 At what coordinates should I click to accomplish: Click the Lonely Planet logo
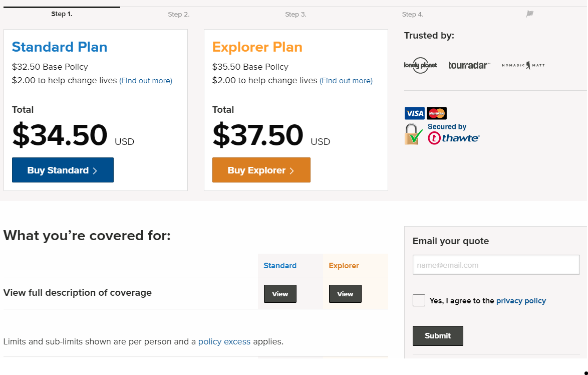tap(420, 65)
